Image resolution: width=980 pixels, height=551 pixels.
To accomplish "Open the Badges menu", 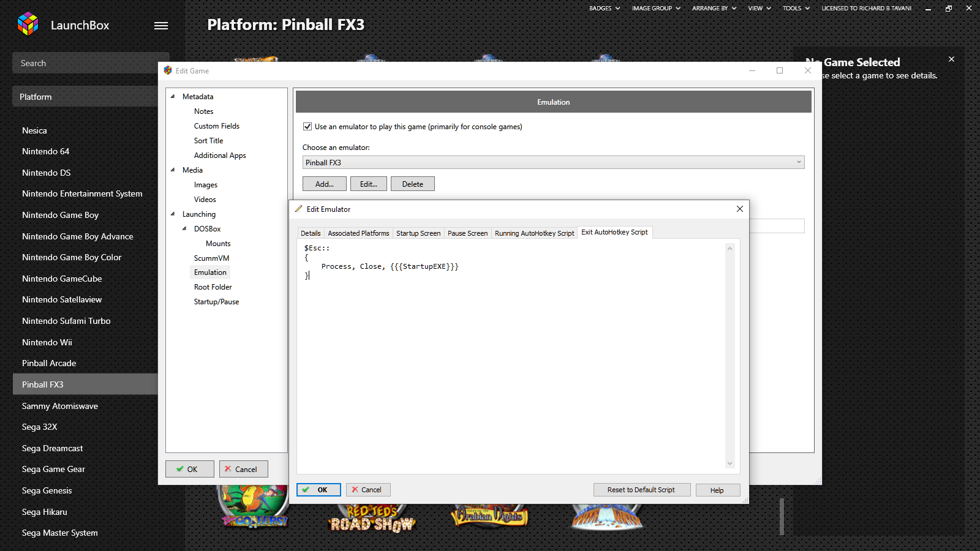I will coord(604,9).
